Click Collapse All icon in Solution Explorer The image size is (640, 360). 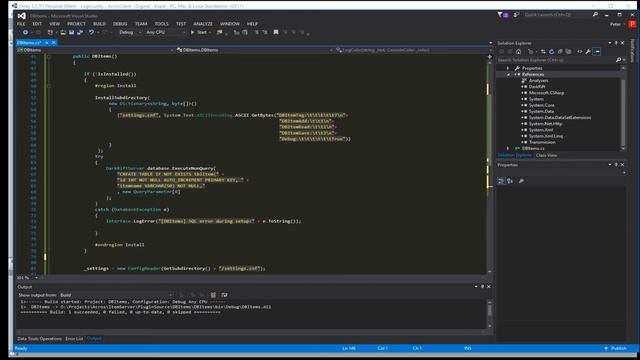coord(560,51)
